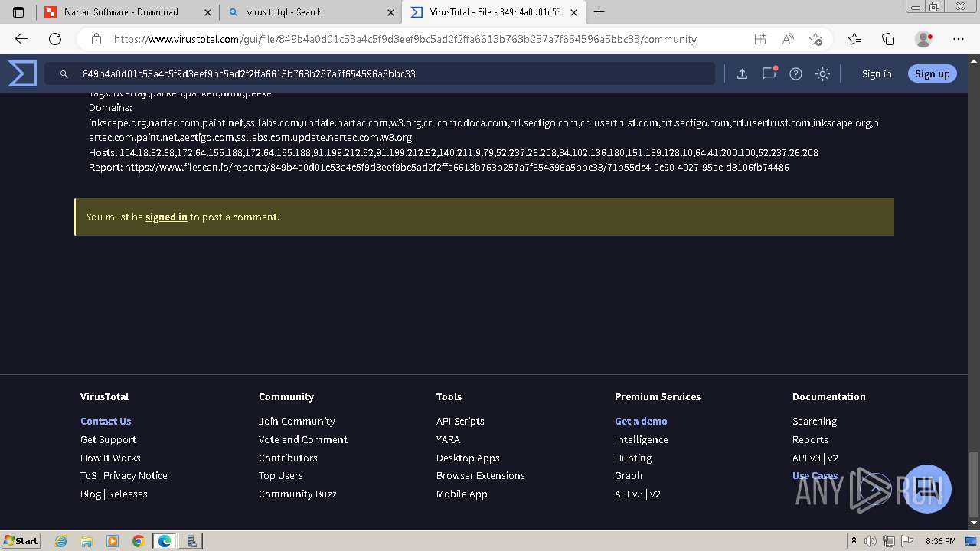Open the Intelligence link

tap(642, 439)
